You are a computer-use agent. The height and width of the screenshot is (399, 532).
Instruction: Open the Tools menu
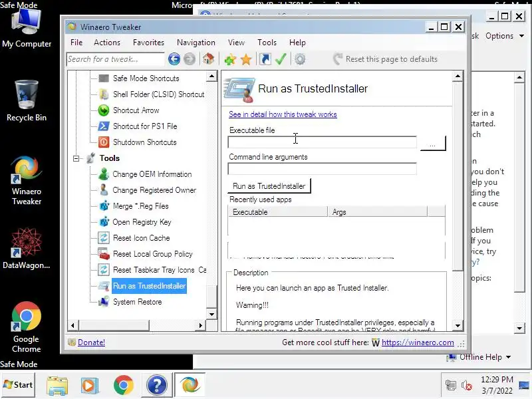click(267, 43)
